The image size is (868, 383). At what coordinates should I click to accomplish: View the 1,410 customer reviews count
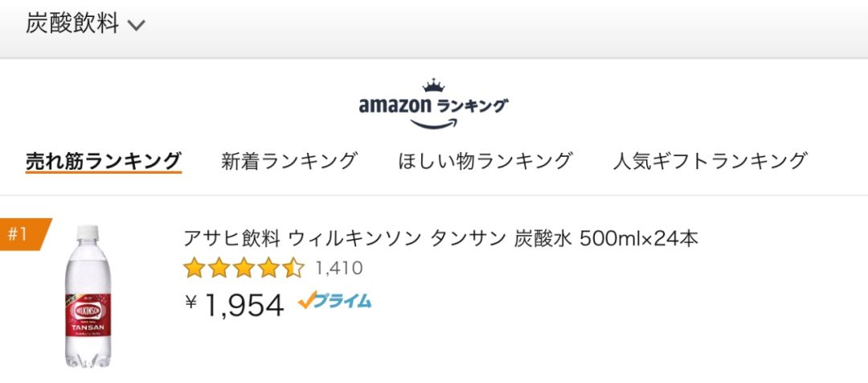point(338,268)
